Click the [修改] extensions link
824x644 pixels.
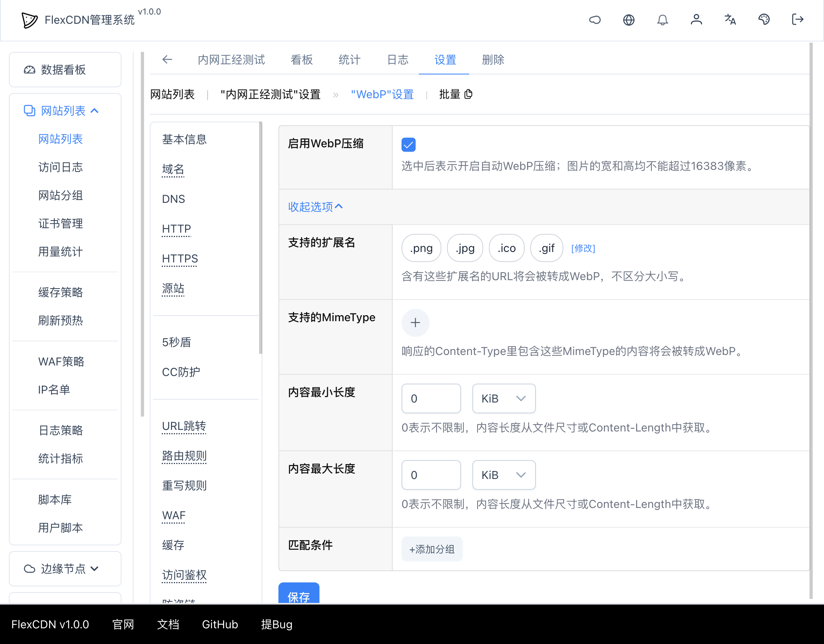coord(583,248)
